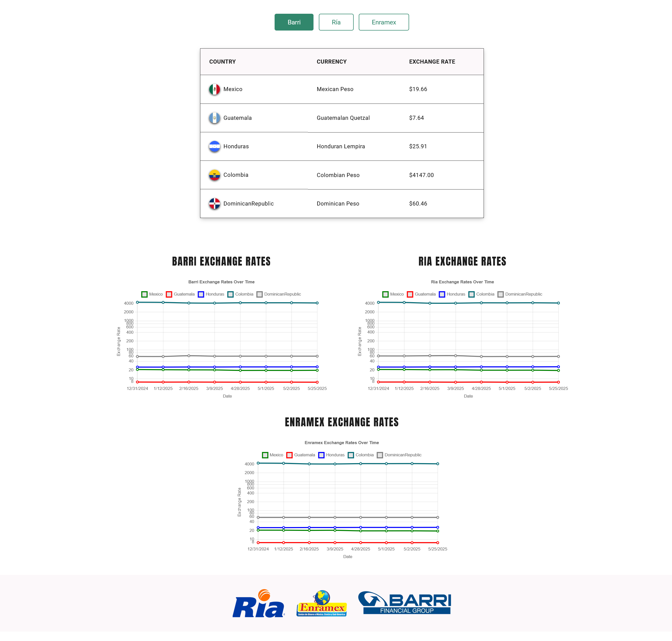Screen dimensions: 672x641
Task: Click the Colombia flag icon
Action: point(214,175)
